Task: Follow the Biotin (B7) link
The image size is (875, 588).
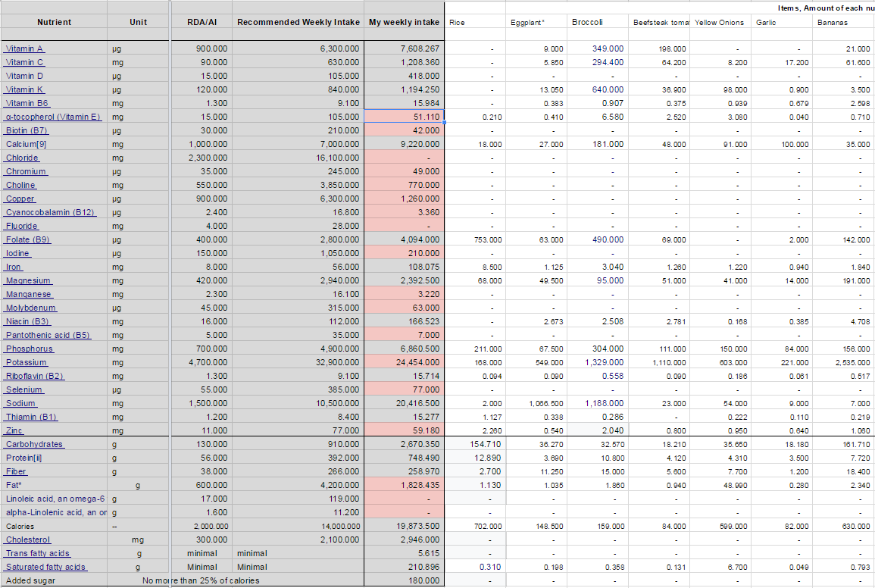Action: click(x=27, y=130)
